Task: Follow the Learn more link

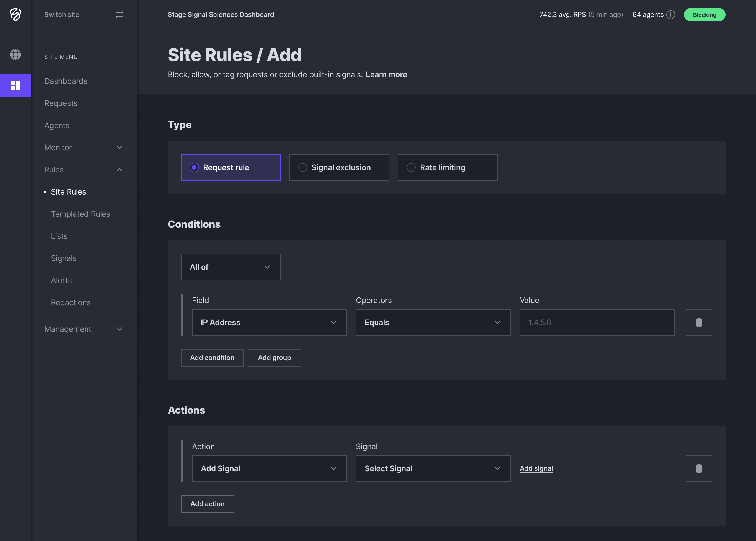Action: (x=386, y=75)
